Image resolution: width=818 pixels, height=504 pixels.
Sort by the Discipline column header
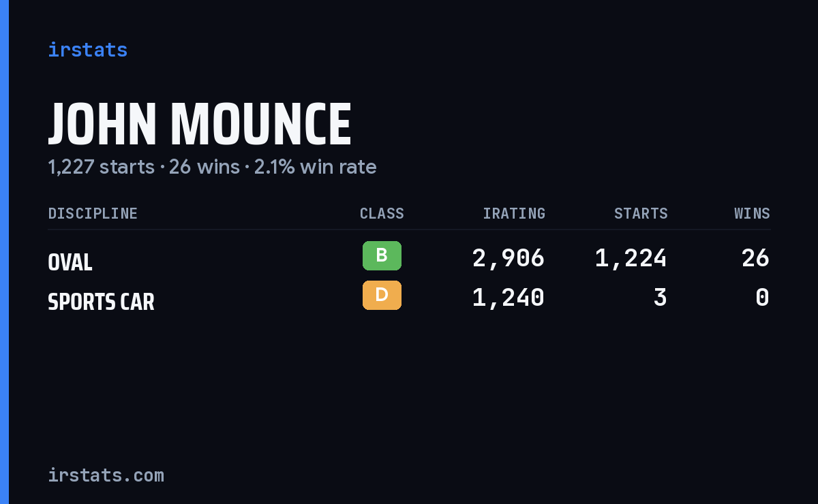93,213
